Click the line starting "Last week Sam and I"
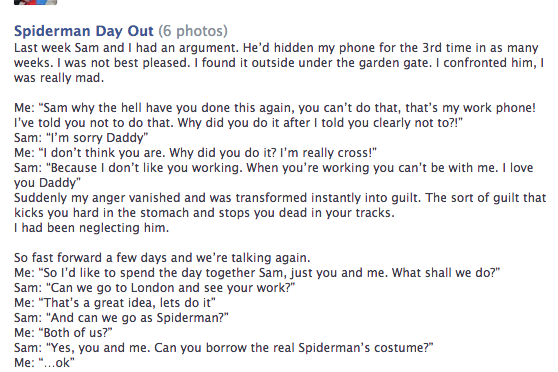The height and width of the screenshot is (372, 558). pos(276,48)
